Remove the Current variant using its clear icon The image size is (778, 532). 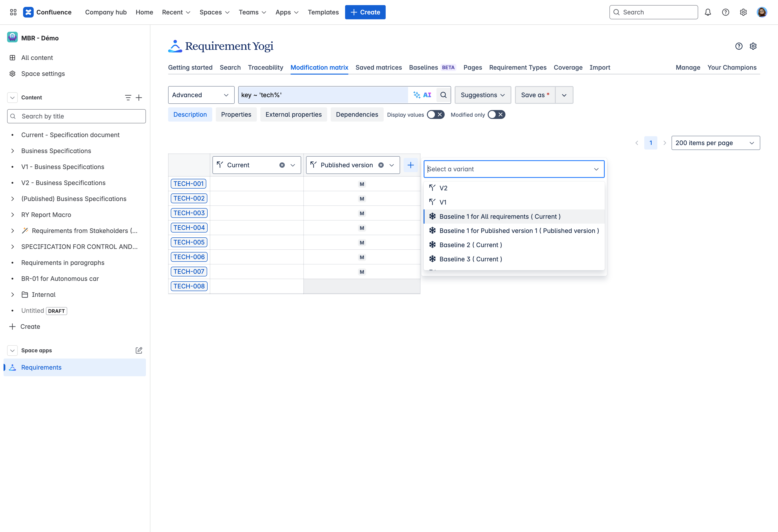point(282,165)
